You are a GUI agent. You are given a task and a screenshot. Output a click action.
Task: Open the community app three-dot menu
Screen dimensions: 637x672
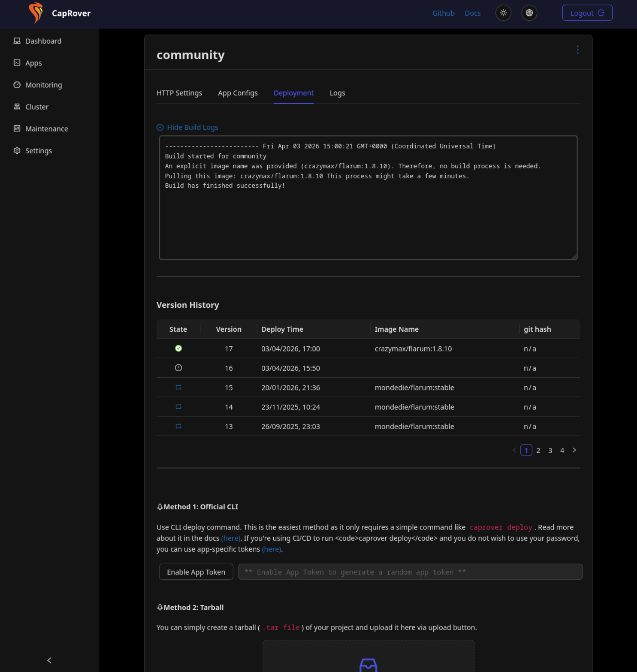point(578,50)
